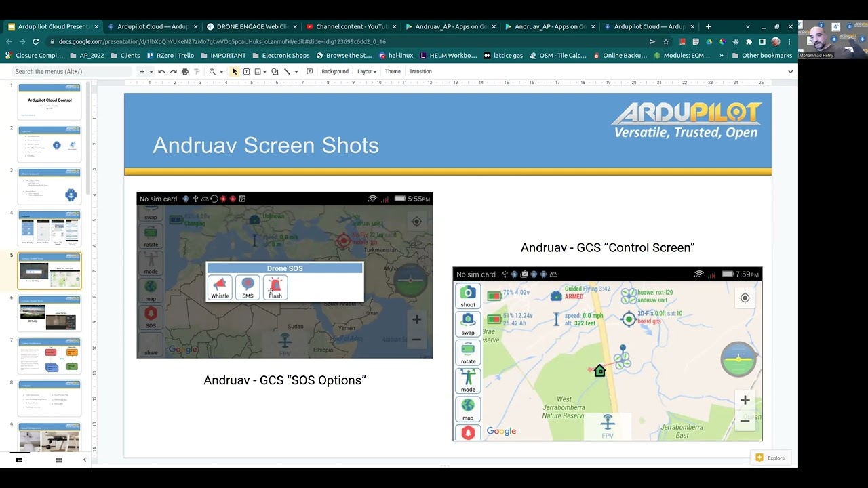Click the Transition button
This screenshot has width=868, height=488.
pos(420,71)
